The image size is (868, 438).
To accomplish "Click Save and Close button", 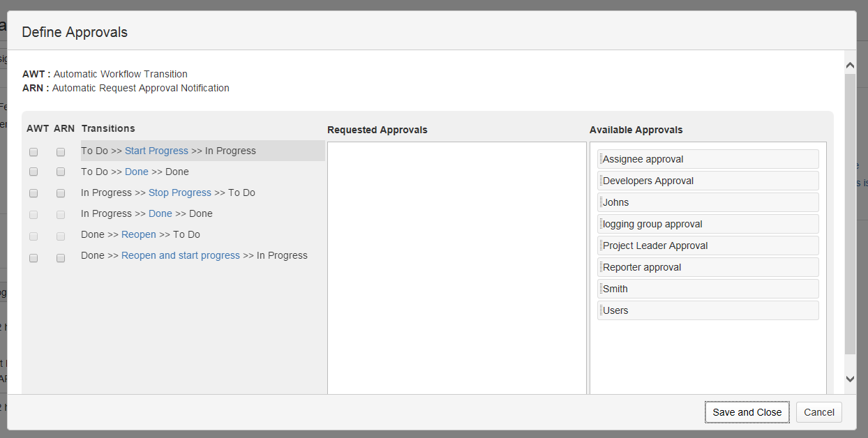I will [x=747, y=412].
